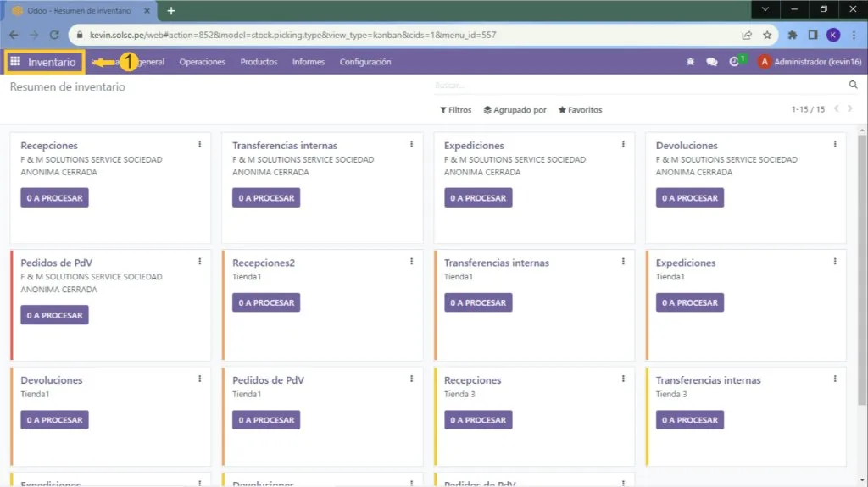The image size is (868, 487).
Task: Bookmark this page with star icon
Action: [766, 35]
